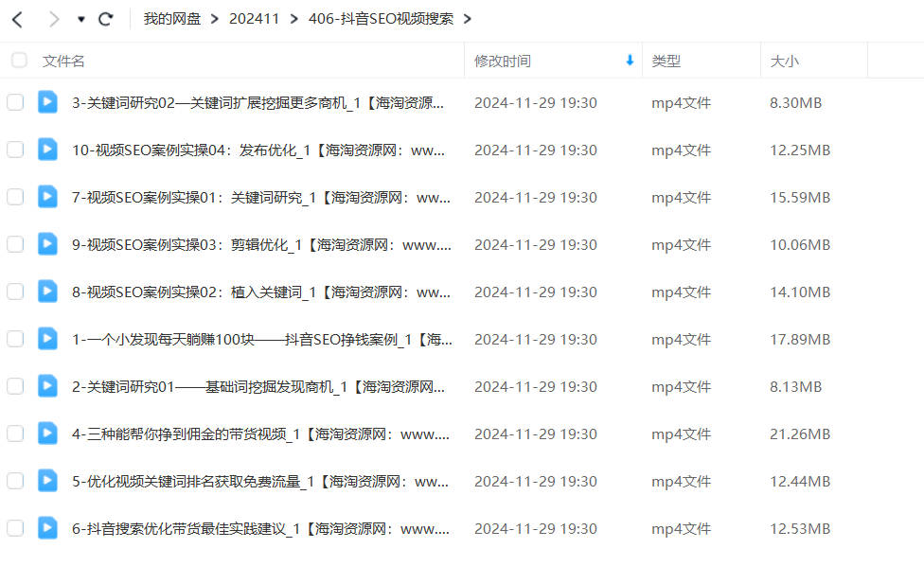Click size value 14.10MB
Screen dimensions: 924x584
pos(800,292)
